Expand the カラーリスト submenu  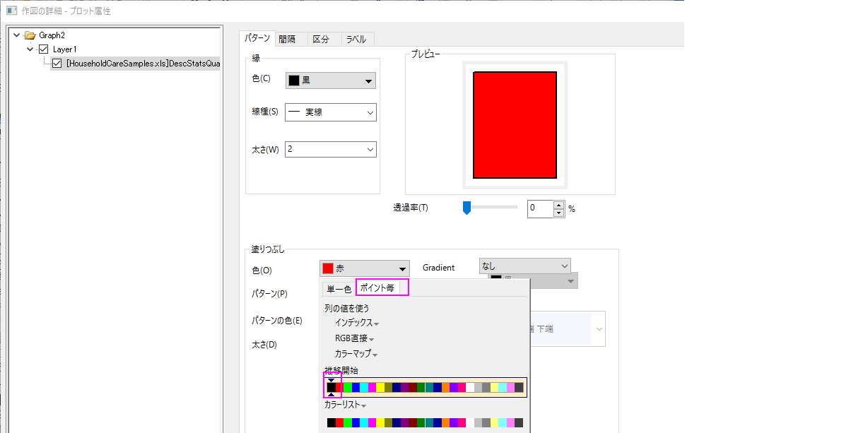tap(345, 405)
